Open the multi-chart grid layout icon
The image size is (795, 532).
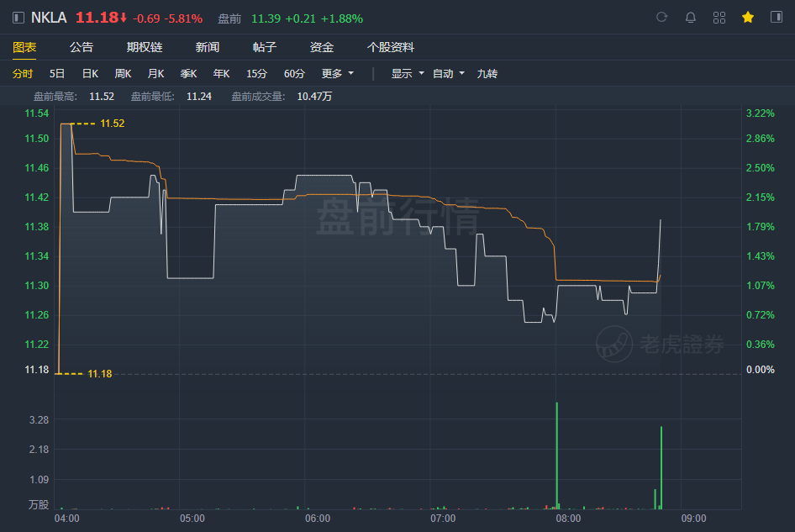pos(719,18)
